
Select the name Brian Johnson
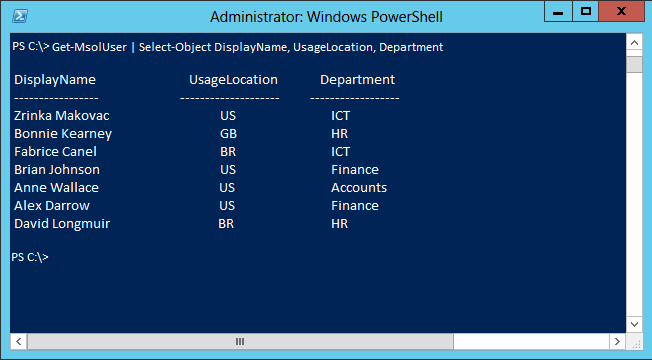(x=57, y=170)
